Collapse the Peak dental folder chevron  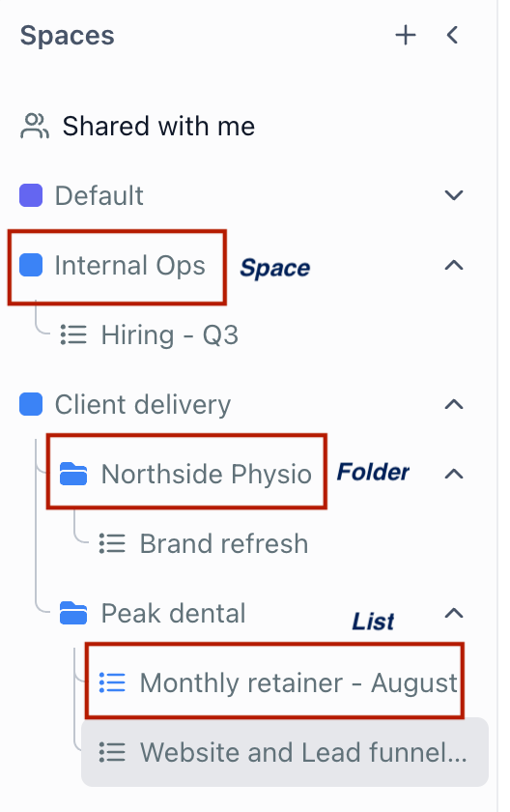pyautogui.click(x=454, y=613)
